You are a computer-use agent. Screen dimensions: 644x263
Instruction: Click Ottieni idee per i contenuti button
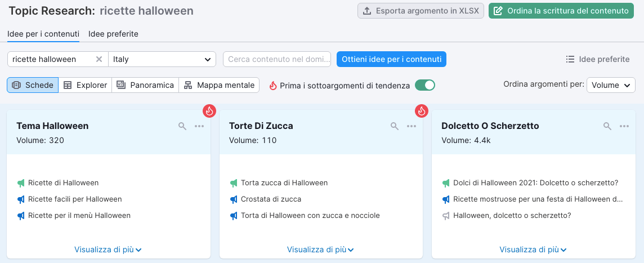[x=391, y=59]
